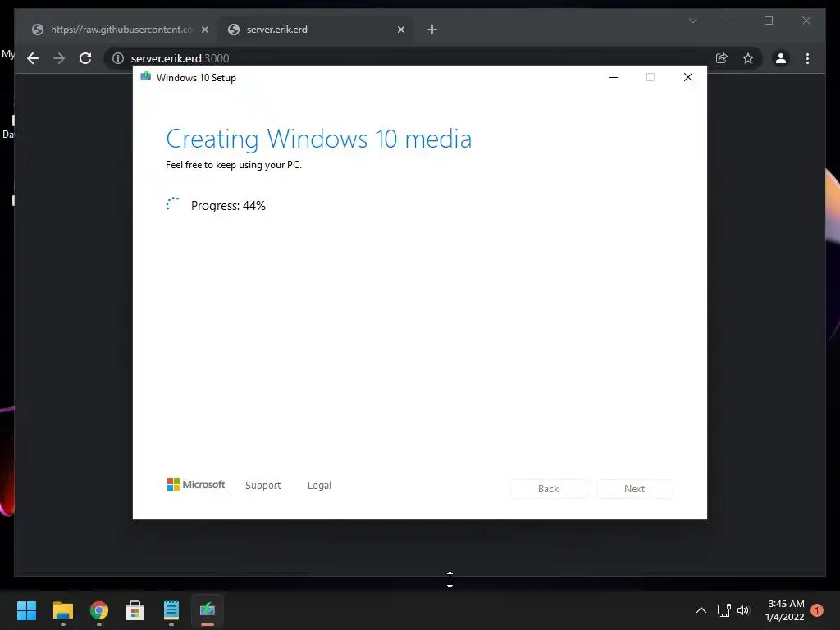Reload the server.erik.erd page
This screenshot has height=630, width=840.
[x=85, y=58]
